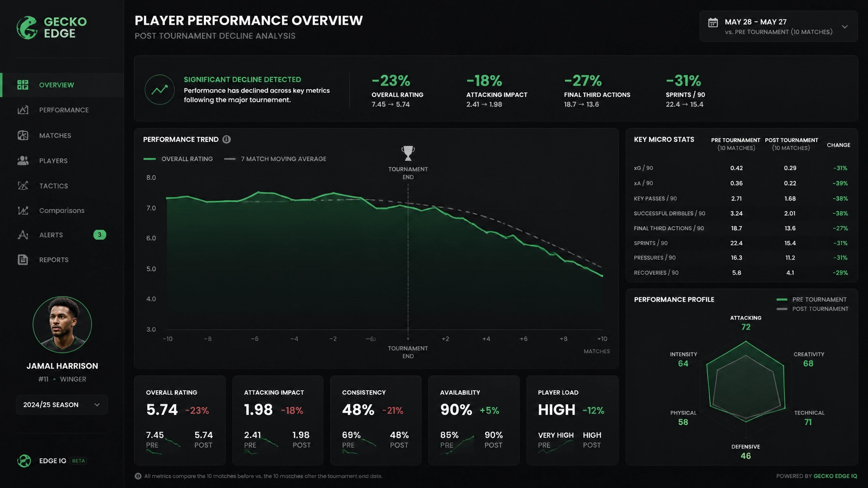Click the Change column header
868x488 pixels.
[x=838, y=145]
